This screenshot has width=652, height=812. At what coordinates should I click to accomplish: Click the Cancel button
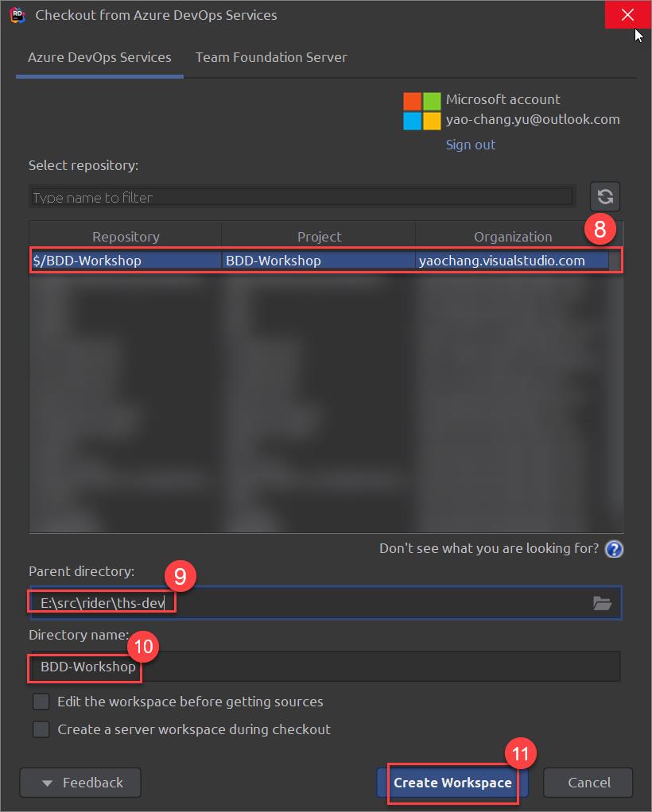588,783
